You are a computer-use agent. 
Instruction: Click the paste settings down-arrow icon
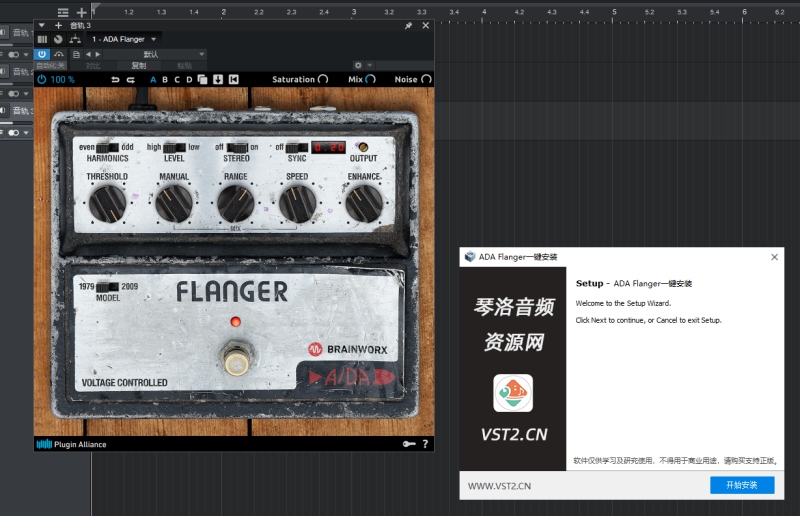click(218, 79)
